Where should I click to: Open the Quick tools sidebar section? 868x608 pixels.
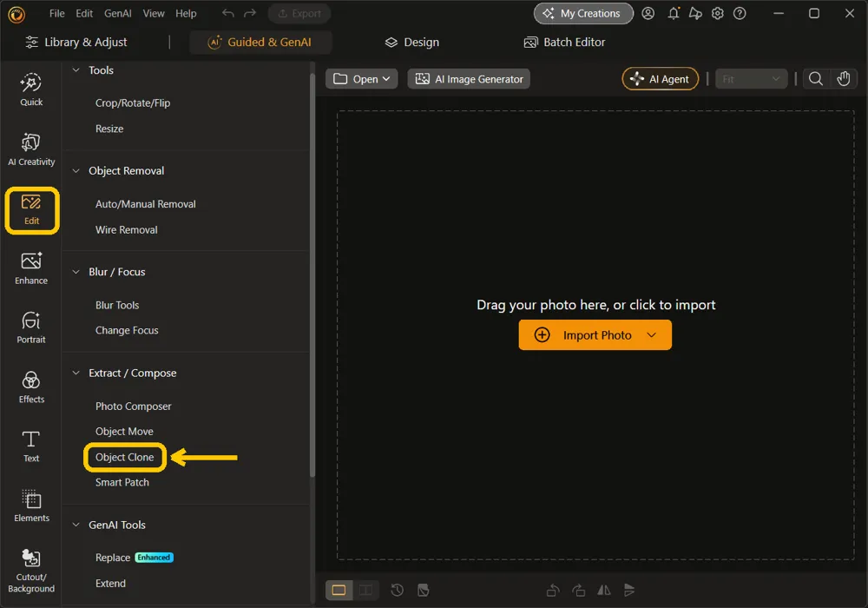pyautogui.click(x=31, y=89)
